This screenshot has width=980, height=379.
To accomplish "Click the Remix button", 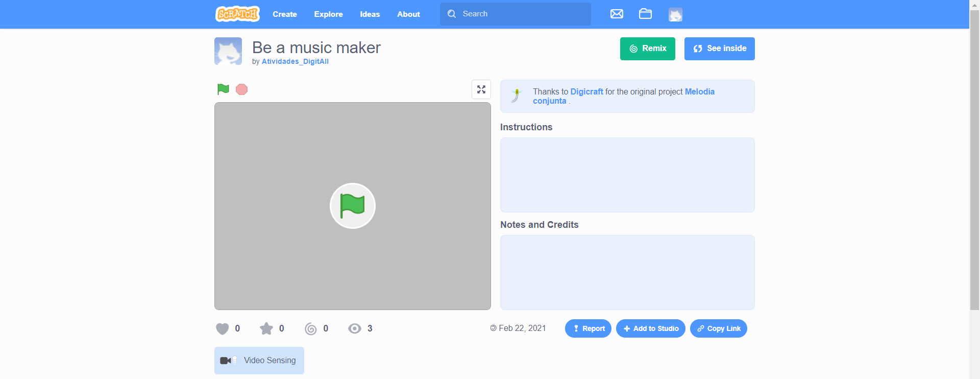I will (x=648, y=49).
